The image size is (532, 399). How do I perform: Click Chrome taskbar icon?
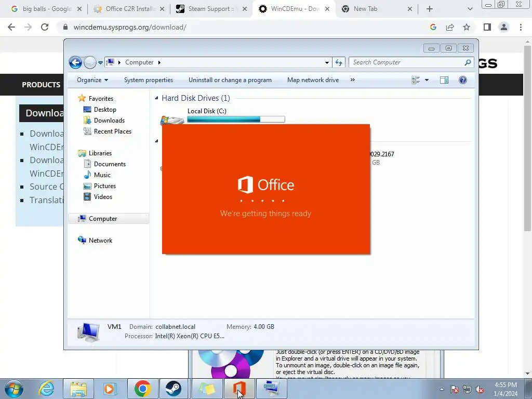point(142,389)
